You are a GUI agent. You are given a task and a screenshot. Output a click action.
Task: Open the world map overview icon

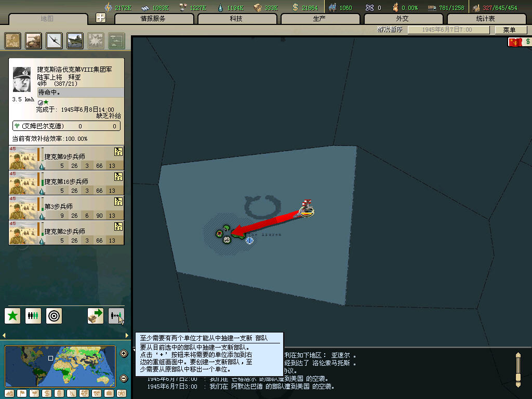tap(12, 41)
